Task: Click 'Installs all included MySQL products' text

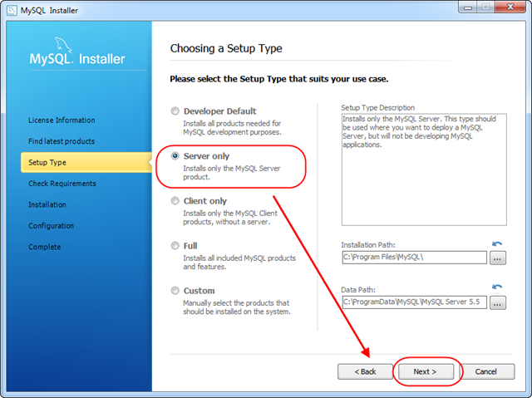Action: pyautogui.click(x=239, y=263)
